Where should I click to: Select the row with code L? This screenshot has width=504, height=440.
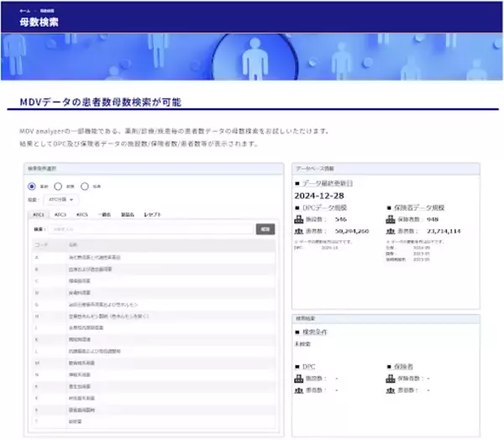pos(154,351)
